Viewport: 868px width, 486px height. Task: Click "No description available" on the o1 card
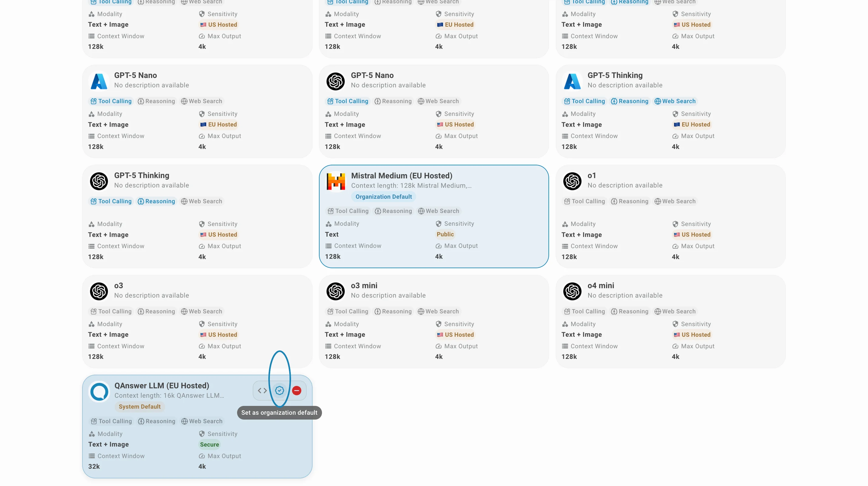click(625, 185)
